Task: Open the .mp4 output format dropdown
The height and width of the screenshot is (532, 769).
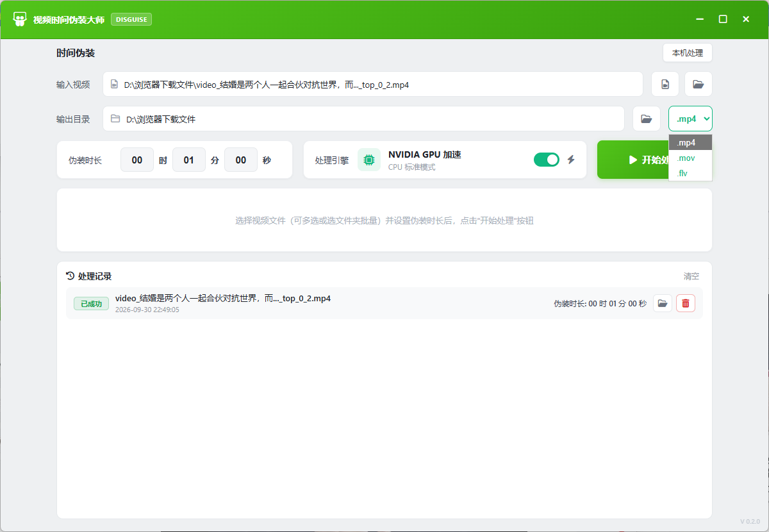Action: 690,119
